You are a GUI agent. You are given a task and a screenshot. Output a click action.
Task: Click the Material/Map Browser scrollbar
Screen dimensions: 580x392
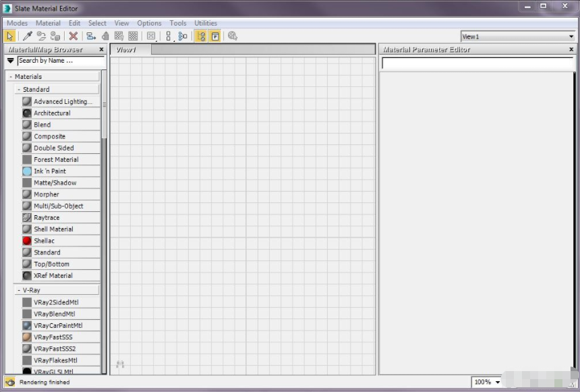(105, 105)
